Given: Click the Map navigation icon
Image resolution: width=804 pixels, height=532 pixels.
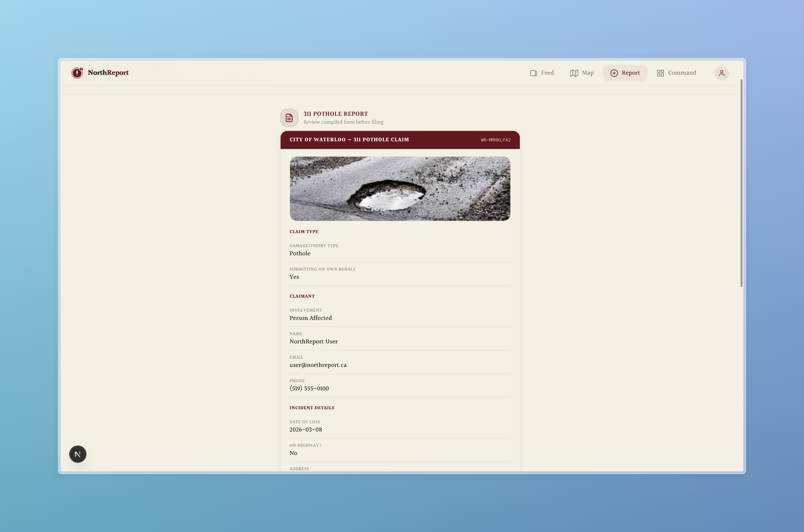Looking at the screenshot, I should pyautogui.click(x=574, y=73).
